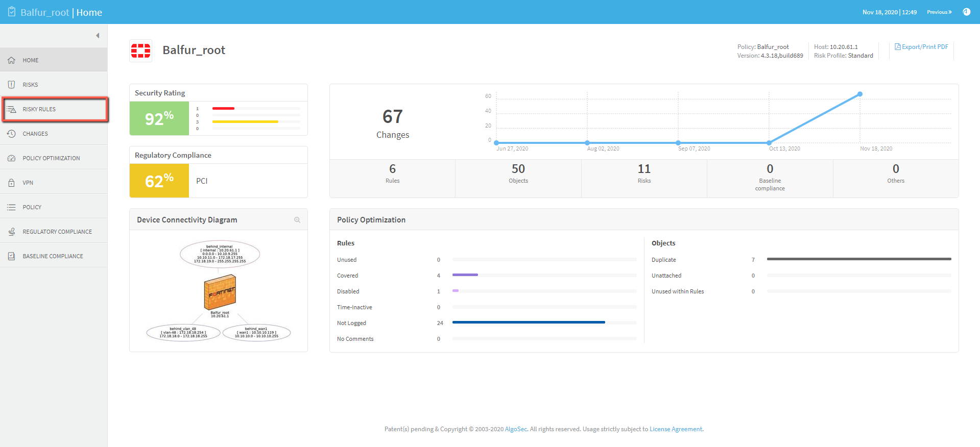Screen dimensions: 980x447
Task: Open the Policy menu item
Action: tap(32, 207)
